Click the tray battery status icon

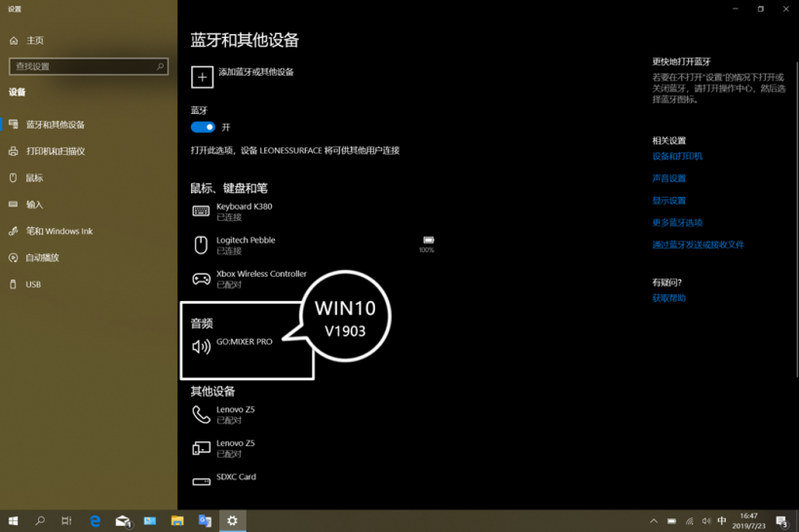[671, 520]
